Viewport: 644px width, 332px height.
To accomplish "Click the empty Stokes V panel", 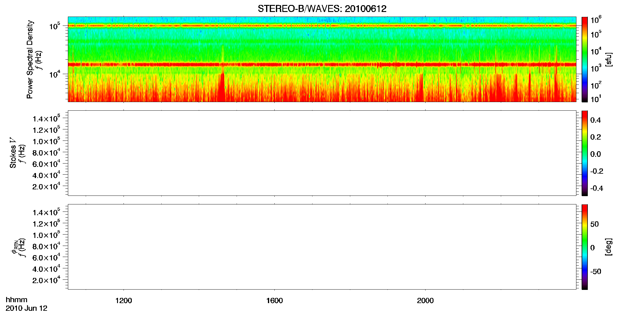I will click(322, 153).
